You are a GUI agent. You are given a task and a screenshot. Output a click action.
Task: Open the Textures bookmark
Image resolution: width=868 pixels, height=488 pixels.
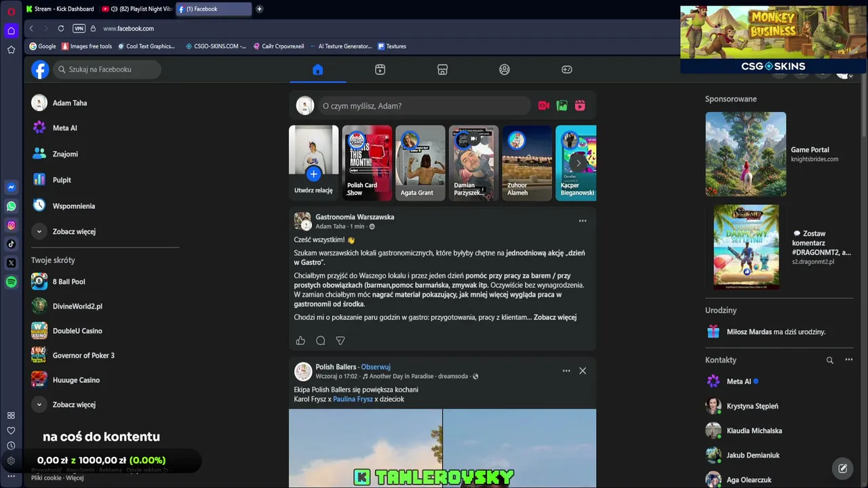(x=392, y=46)
